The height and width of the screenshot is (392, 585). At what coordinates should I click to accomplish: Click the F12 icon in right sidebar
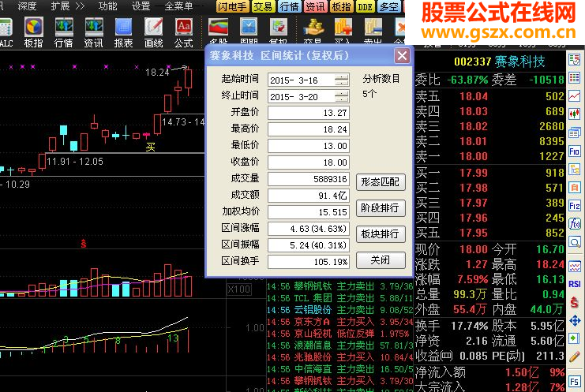pos(575,206)
